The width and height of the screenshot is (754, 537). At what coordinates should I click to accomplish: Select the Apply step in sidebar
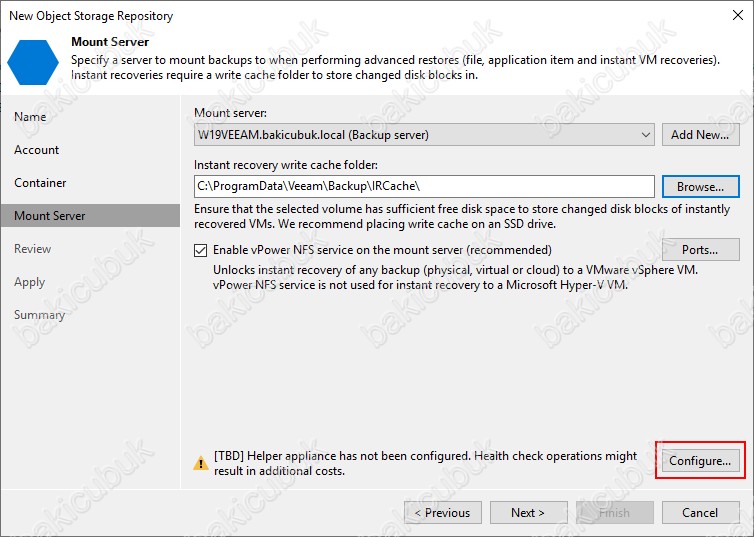[x=29, y=282]
